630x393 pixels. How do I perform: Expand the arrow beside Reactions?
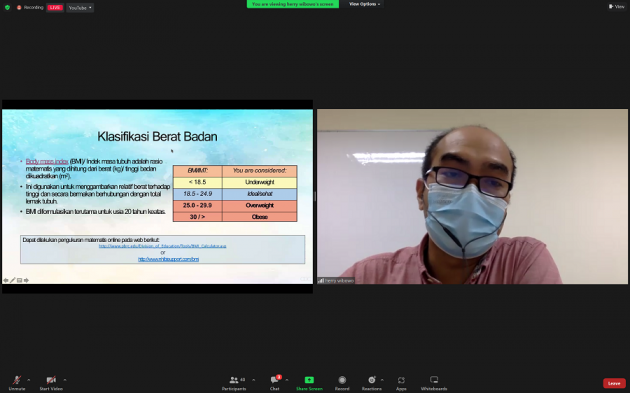(382, 380)
